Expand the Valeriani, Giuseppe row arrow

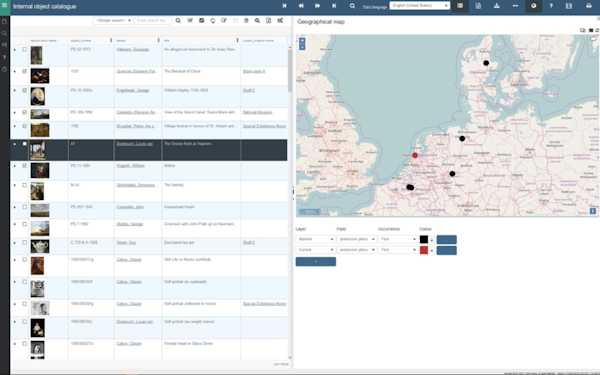pyautogui.click(x=15, y=50)
